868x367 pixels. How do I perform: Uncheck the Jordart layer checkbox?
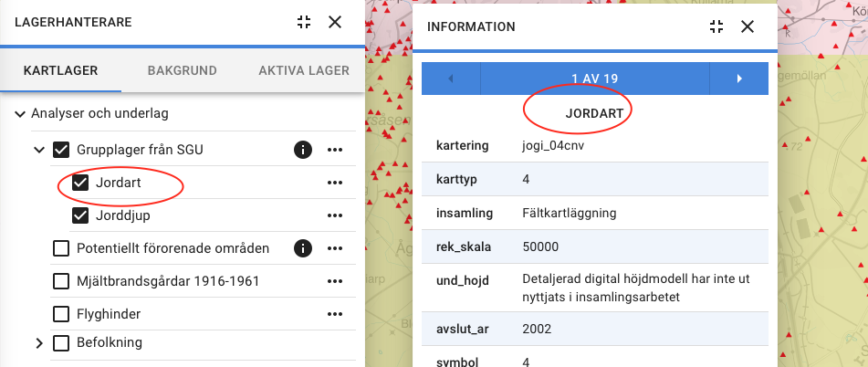click(81, 183)
